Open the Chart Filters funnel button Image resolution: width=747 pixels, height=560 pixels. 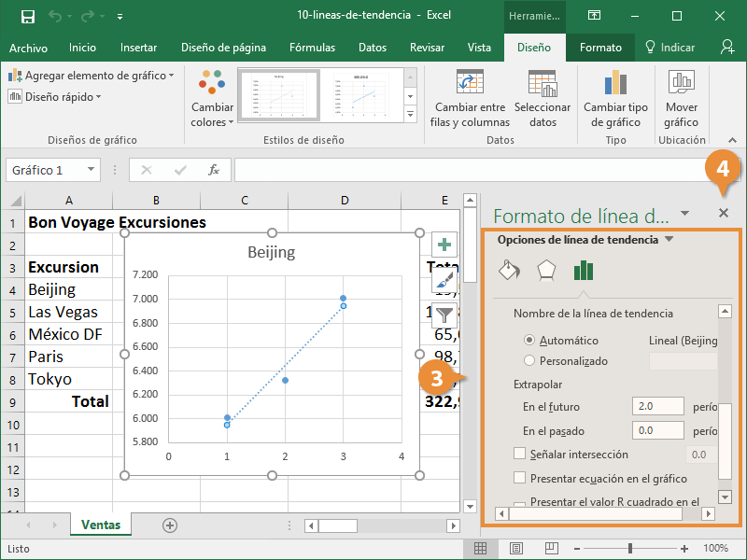[444, 315]
